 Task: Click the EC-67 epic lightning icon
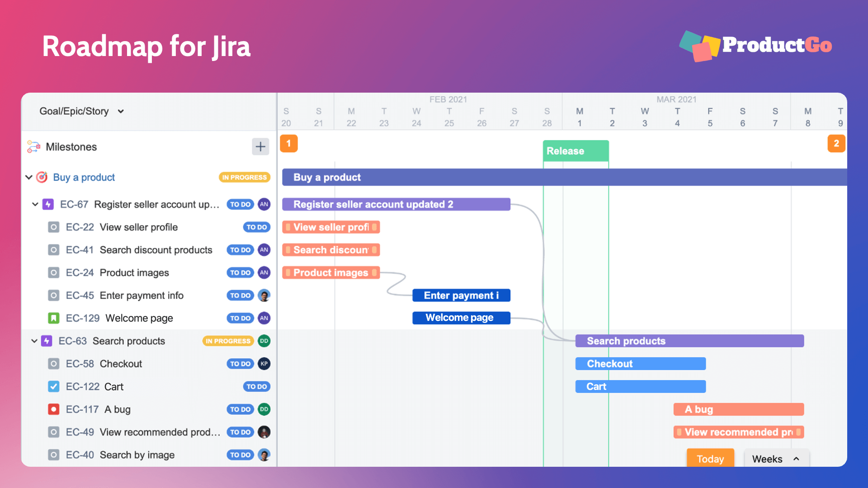(x=48, y=204)
